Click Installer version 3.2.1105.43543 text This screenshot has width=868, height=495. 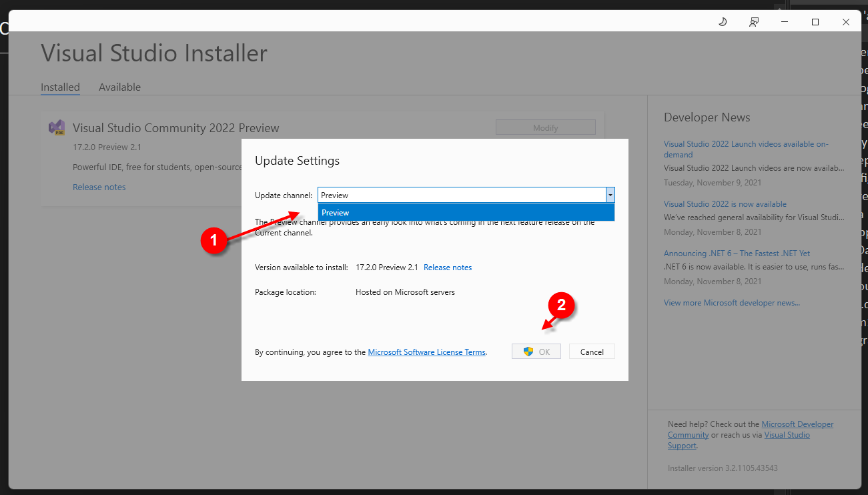(723, 468)
